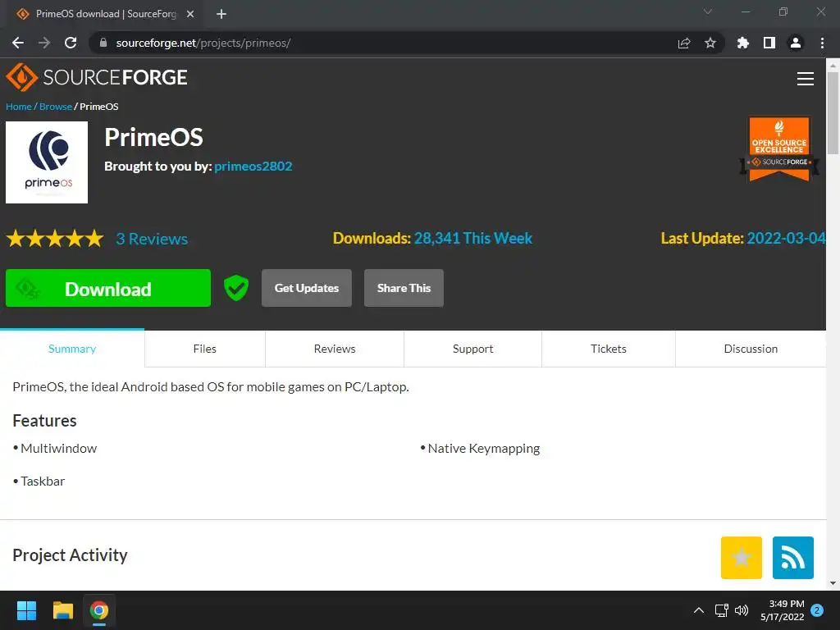Click the network icon in system tray
Screen dimensions: 840x630
tap(722, 610)
